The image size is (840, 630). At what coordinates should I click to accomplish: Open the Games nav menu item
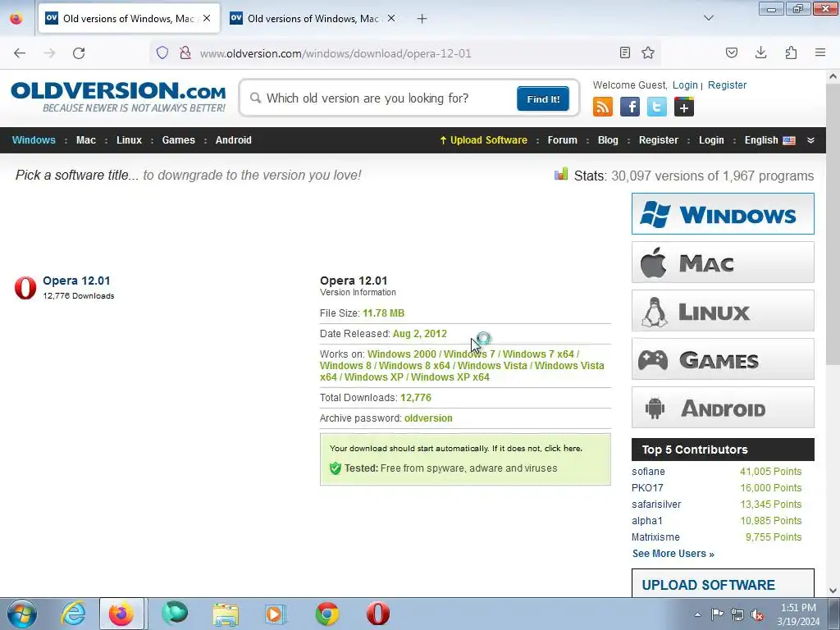coord(178,139)
